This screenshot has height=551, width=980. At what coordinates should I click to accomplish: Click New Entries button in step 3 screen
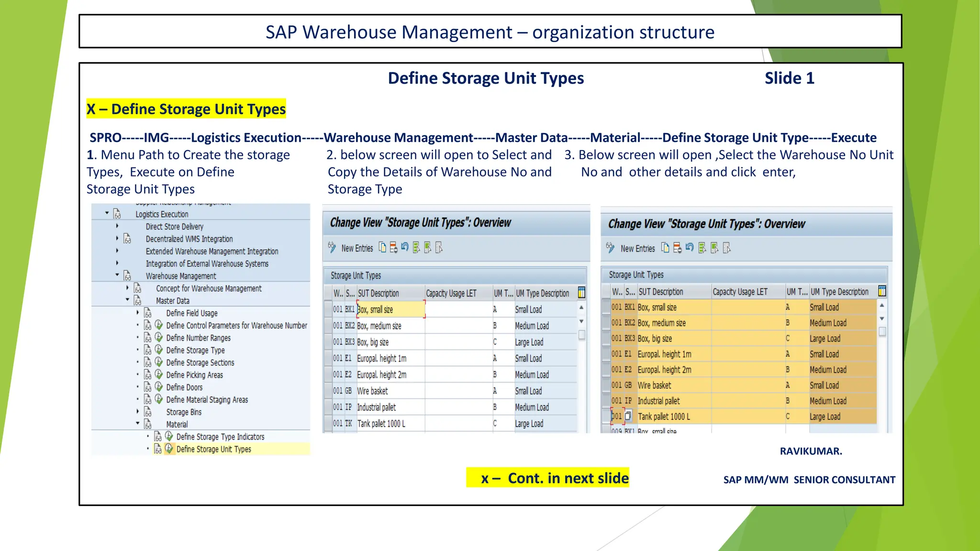(637, 249)
